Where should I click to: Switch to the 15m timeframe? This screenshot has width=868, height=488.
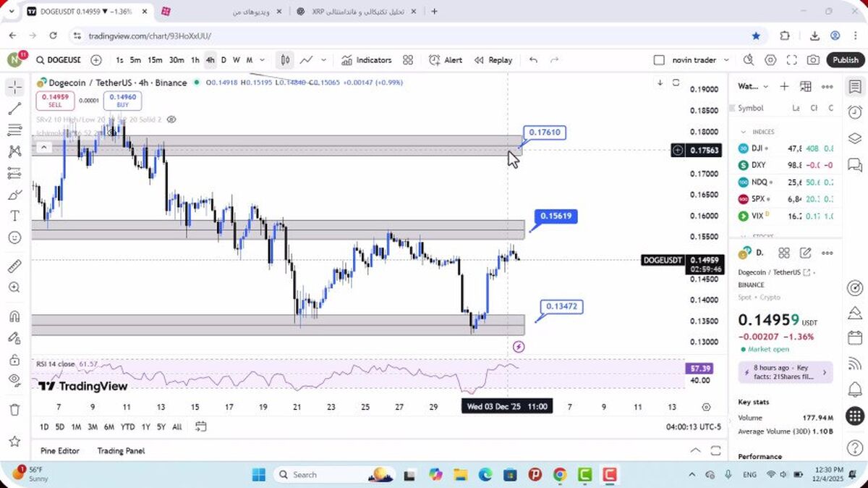point(155,60)
